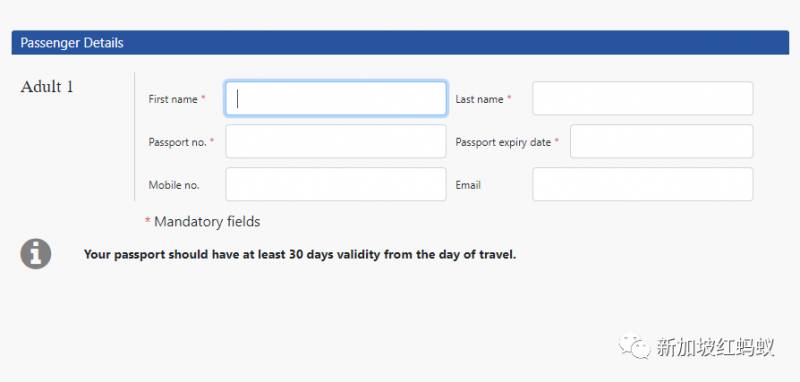The image size is (800, 382).
Task: Click the Passport no. label text
Action: click(178, 142)
